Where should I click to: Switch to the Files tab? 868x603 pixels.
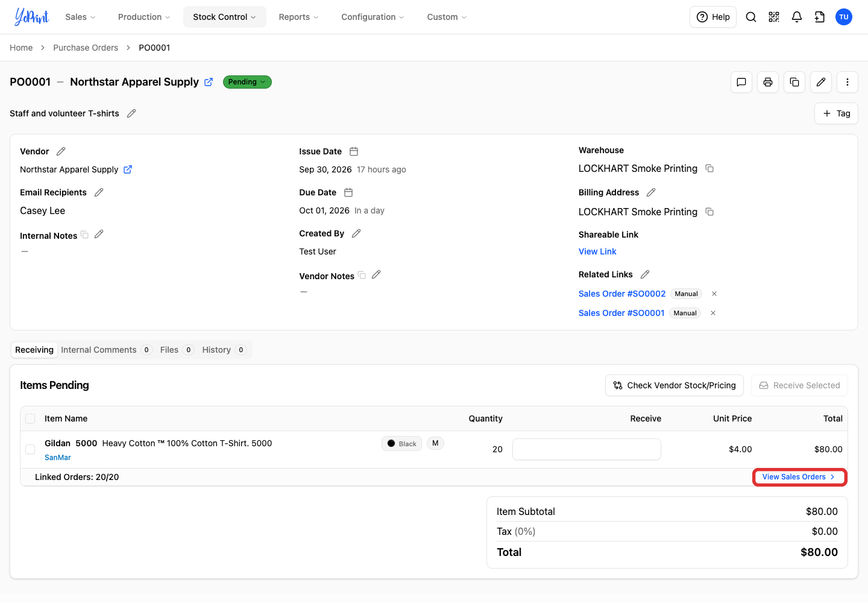[177, 350]
